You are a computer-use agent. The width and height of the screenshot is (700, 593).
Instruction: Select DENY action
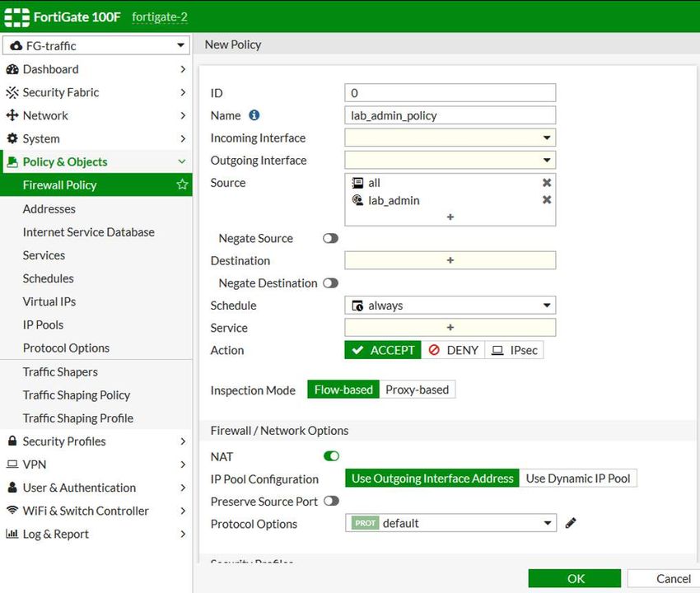point(453,350)
